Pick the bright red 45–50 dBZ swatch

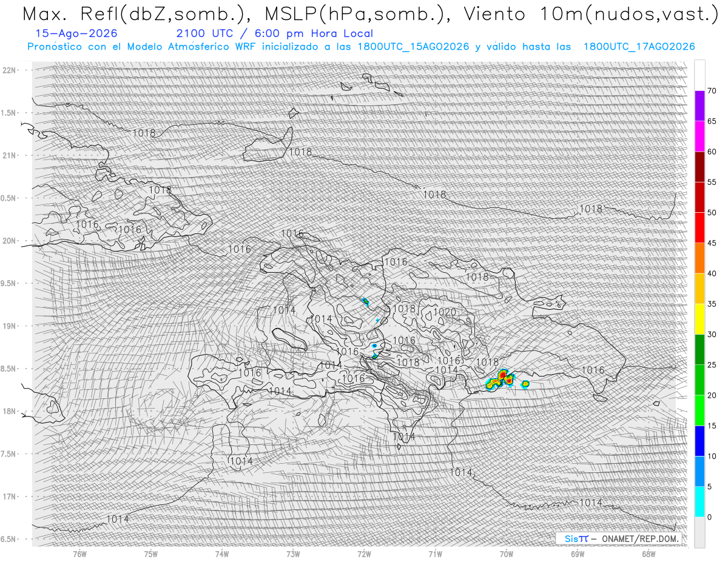pyautogui.click(x=699, y=228)
